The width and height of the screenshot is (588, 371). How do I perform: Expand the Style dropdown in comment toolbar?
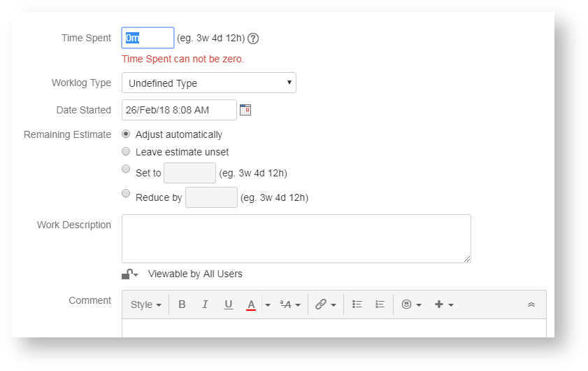pos(146,304)
